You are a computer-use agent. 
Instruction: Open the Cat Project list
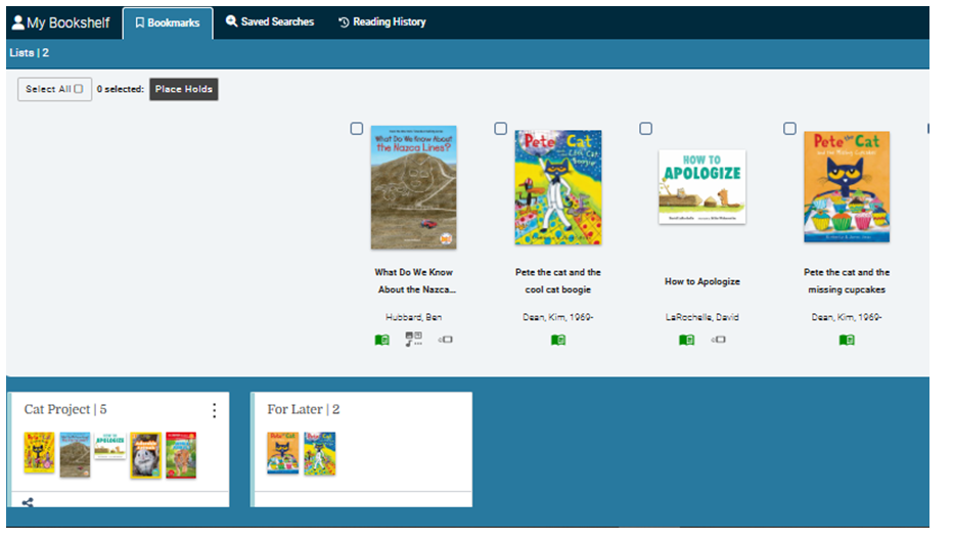65,409
